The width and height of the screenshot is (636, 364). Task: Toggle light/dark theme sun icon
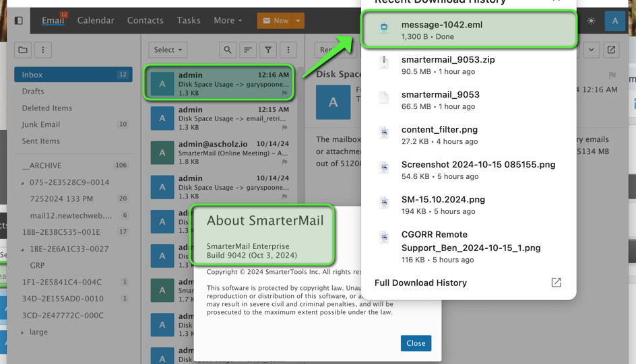(x=591, y=21)
